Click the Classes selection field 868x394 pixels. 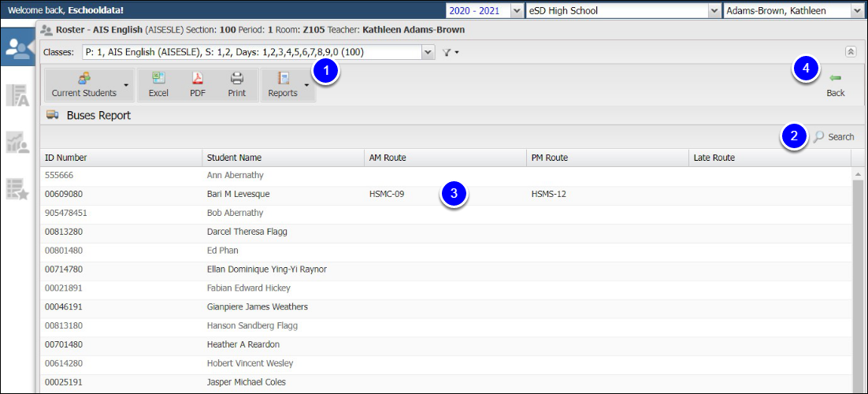(x=252, y=53)
